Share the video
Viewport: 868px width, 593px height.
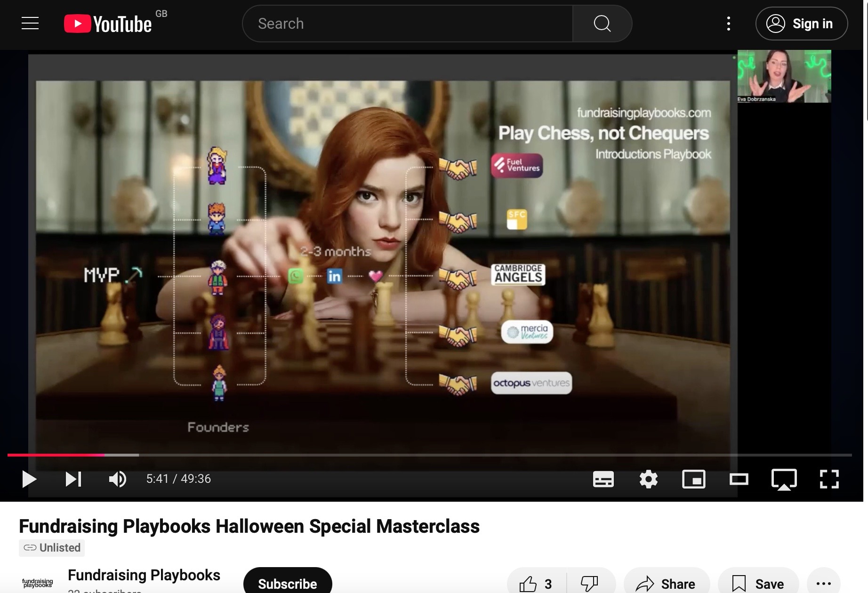pos(666,584)
